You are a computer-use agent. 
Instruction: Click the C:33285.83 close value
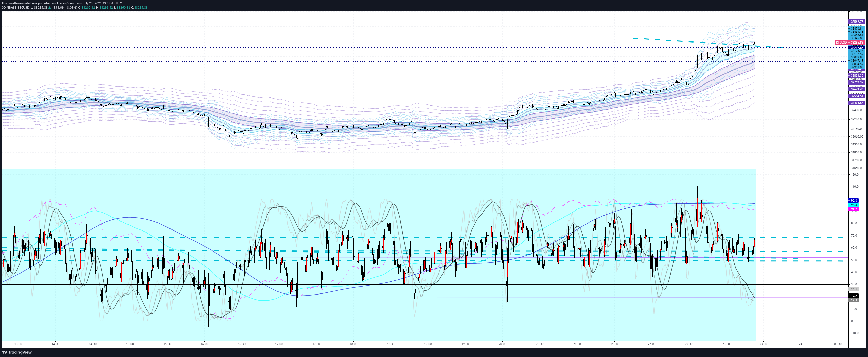coord(139,7)
